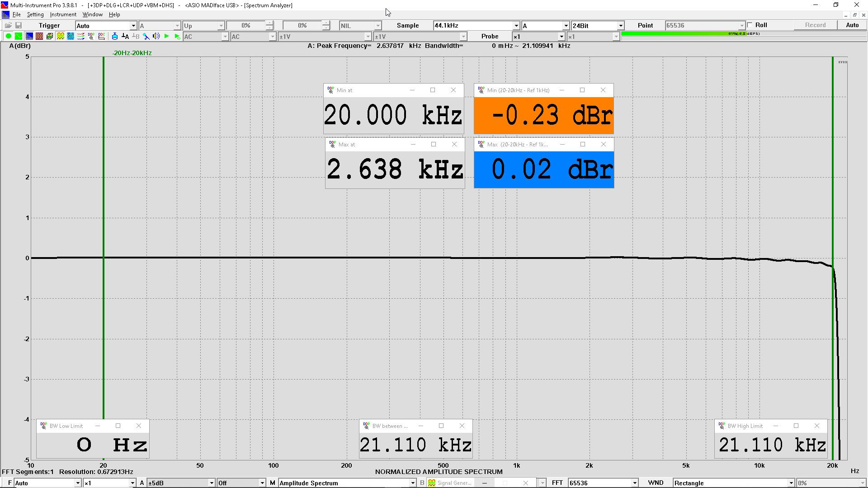
Task: Open the Rectangle window function dropdown
Action: (x=734, y=483)
